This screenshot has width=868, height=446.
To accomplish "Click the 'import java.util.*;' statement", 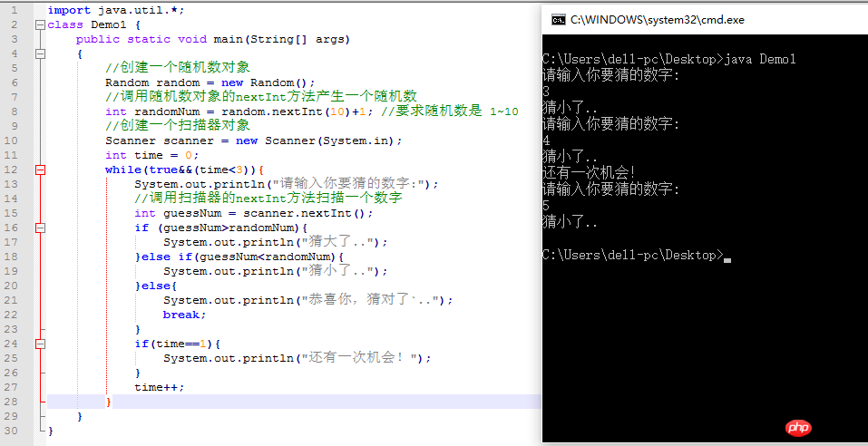I will tap(116, 10).
